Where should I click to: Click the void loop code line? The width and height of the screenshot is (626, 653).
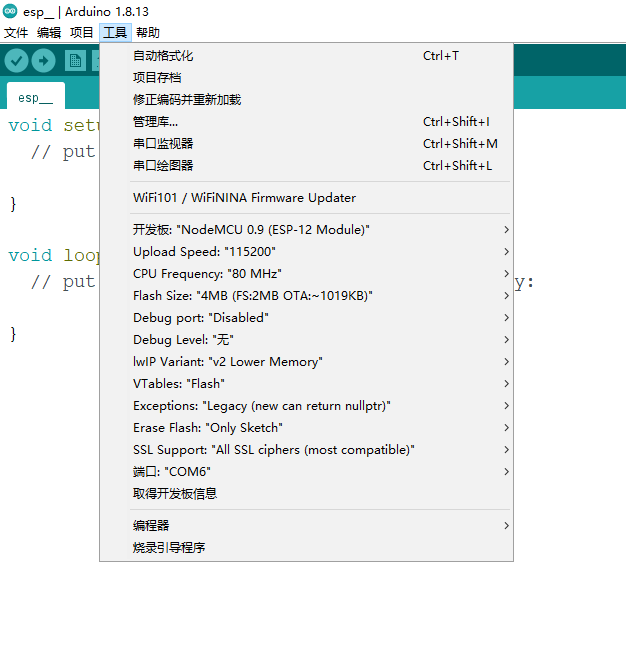(x=53, y=256)
